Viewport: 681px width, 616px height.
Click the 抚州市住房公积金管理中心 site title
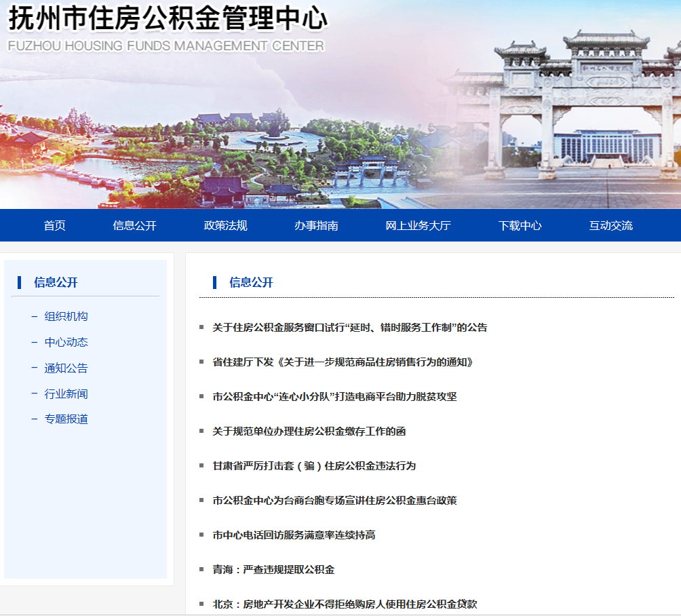tap(168, 18)
